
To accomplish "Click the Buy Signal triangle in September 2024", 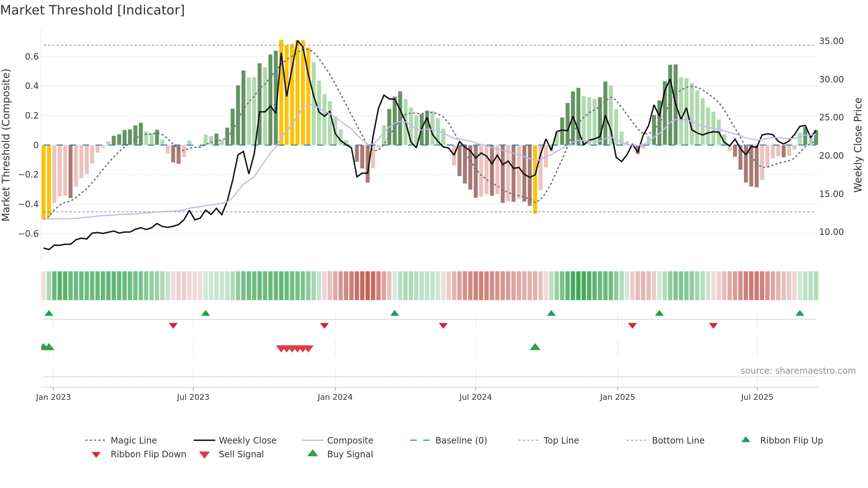I will tap(535, 347).
